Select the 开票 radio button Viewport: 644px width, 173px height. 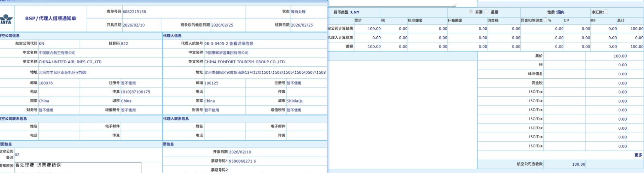[471, 11]
